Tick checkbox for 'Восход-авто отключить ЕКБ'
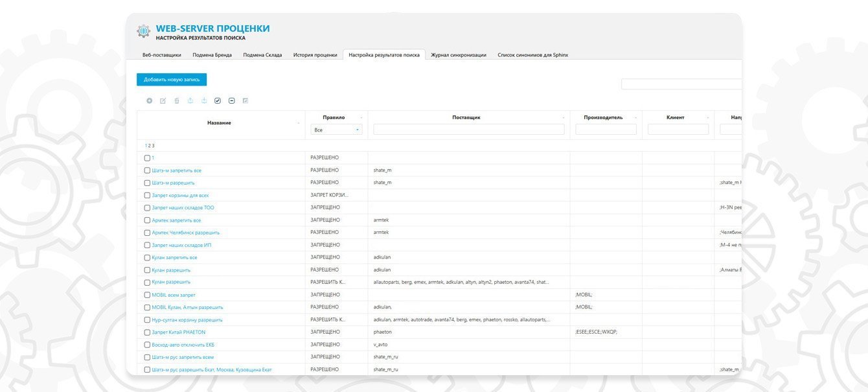The height and width of the screenshot is (392, 868). click(x=147, y=345)
